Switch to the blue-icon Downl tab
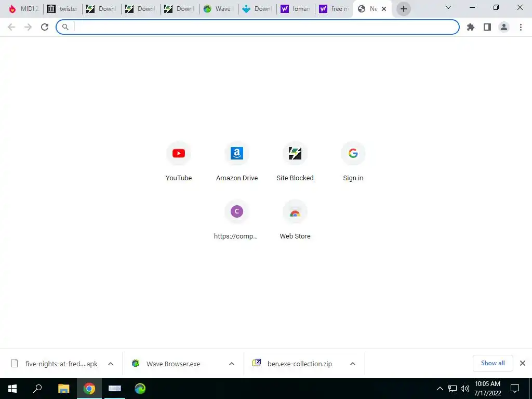 (257, 9)
